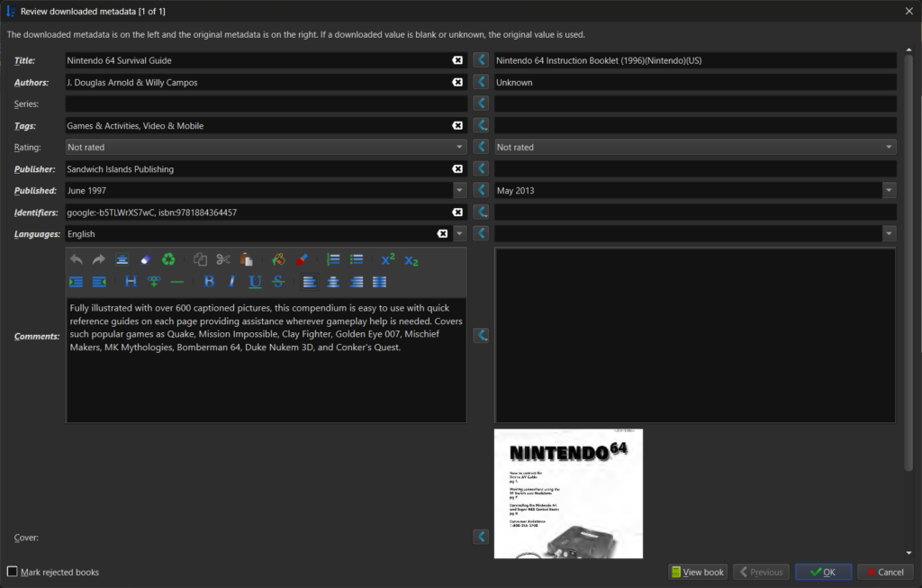This screenshot has height=588, width=922.
Task: Click into downloaded Series field
Action: [x=266, y=104]
